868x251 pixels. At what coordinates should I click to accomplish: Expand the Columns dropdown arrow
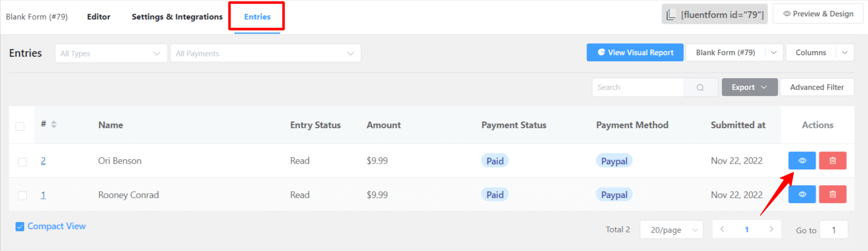click(845, 53)
